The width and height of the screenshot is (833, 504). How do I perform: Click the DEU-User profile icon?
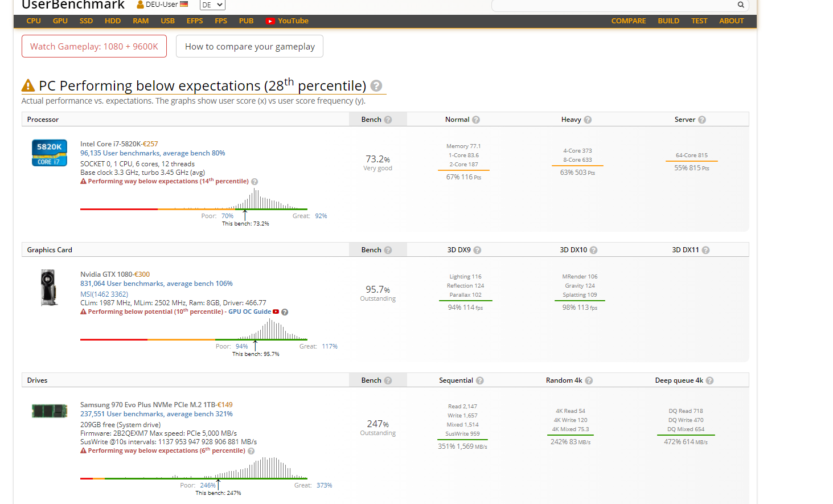(x=140, y=5)
